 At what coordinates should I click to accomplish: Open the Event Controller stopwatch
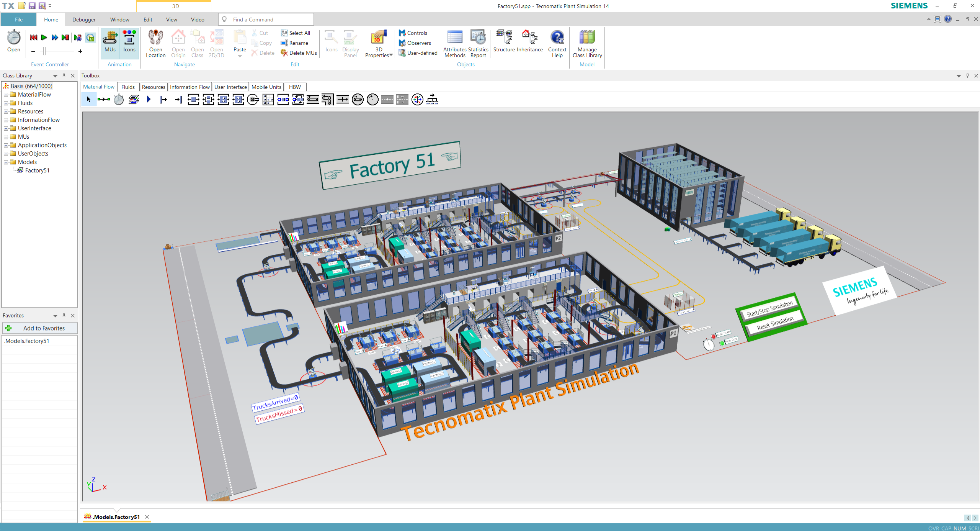pos(14,41)
